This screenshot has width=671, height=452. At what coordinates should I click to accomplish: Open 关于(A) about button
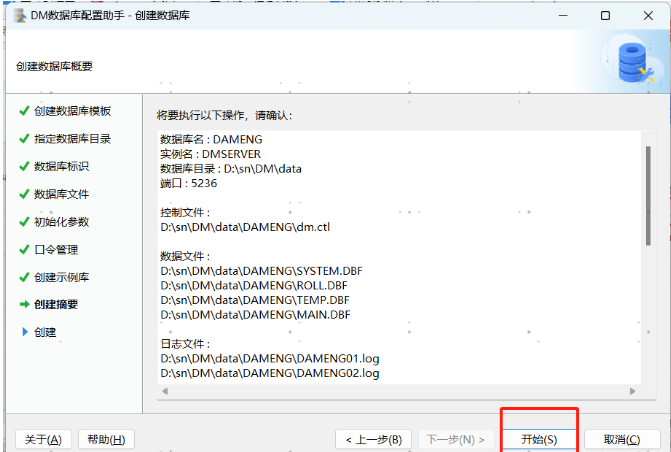click(x=43, y=440)
